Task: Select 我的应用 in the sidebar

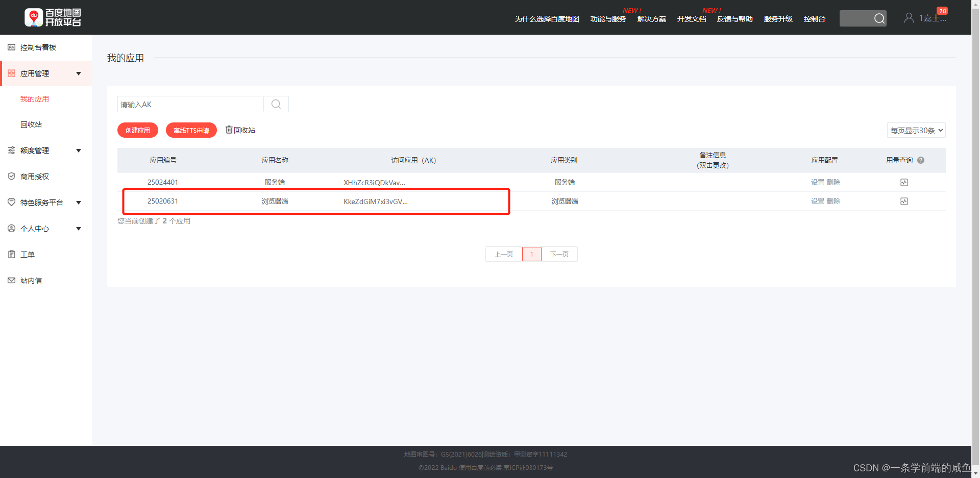Action: click(35, 99)
